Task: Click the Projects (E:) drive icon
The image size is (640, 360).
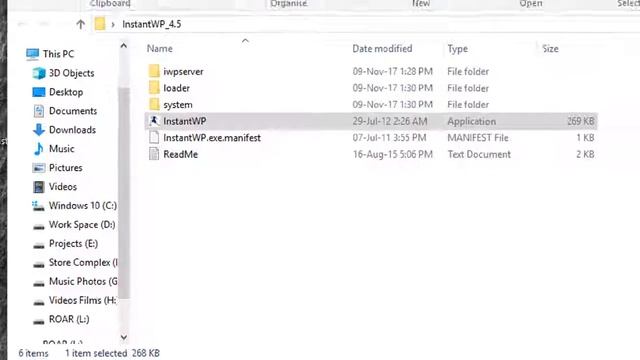Action: tap(39, 245)
